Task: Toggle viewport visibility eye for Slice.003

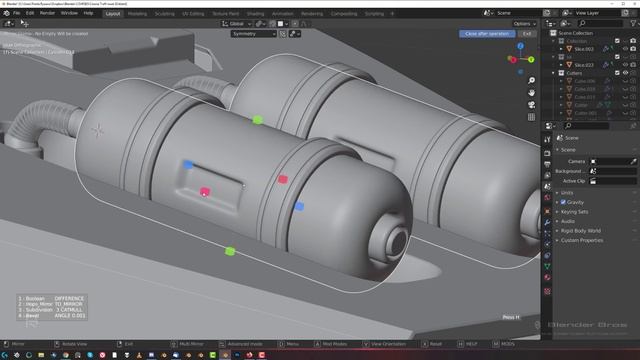Action: [x=625, y=49]
